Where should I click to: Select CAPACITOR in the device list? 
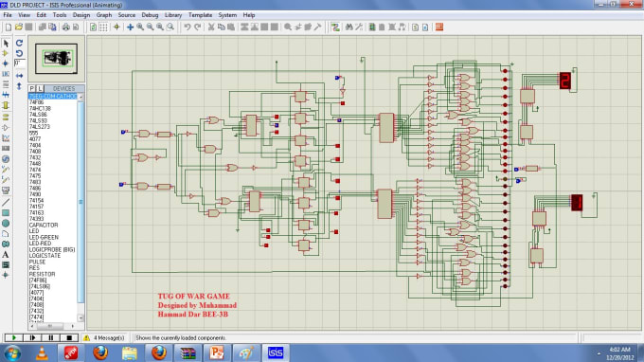click(x=44, y=226)
